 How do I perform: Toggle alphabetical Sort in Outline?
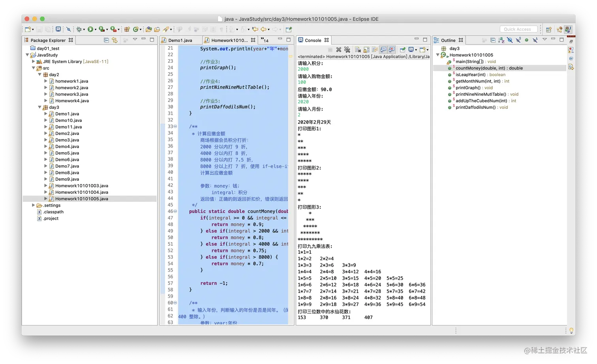point(501,40)
